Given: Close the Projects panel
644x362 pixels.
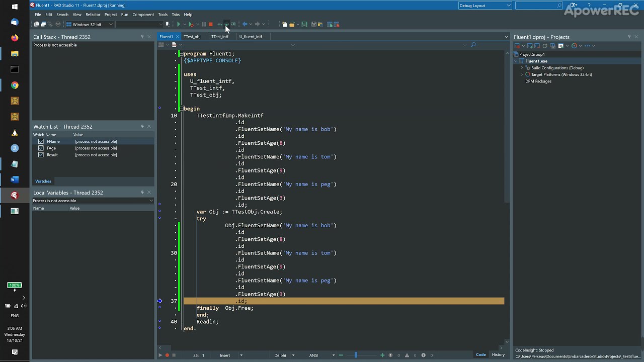Looking at the screenshot, I should click(x=636, y=37).
